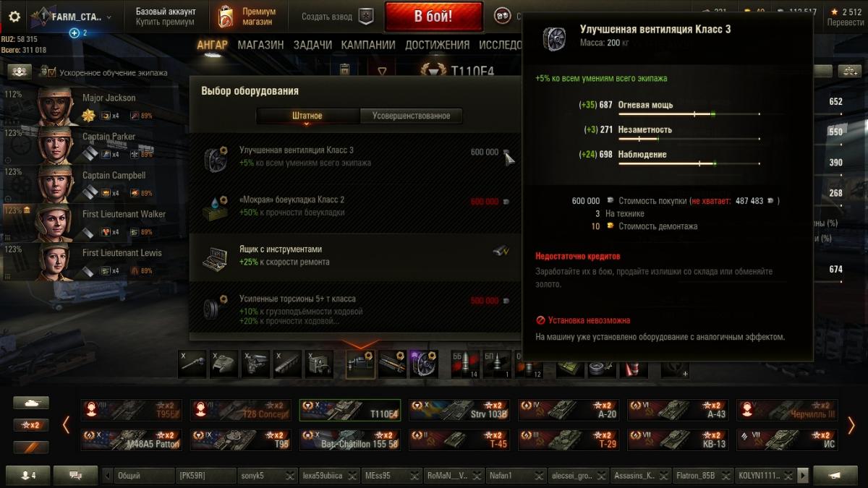Viewport: 868px width, 488px height.
Task: Toggle the x2 bonus carousel filter
Action: 31,425
